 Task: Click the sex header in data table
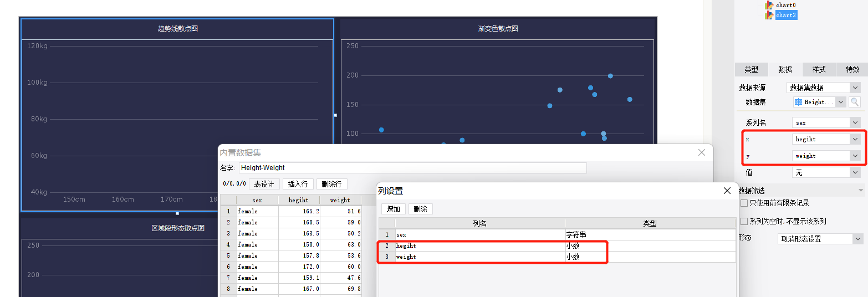(257, 200)
